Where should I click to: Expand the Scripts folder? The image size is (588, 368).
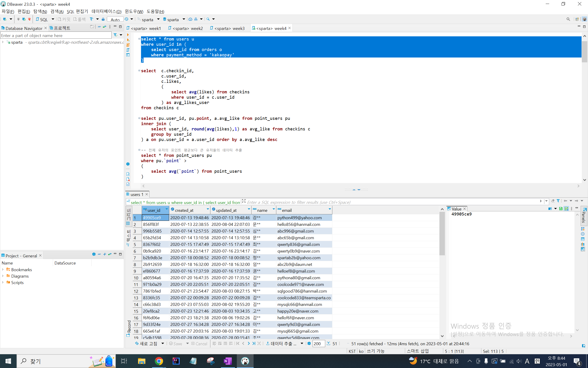click(x=3, y=282)
